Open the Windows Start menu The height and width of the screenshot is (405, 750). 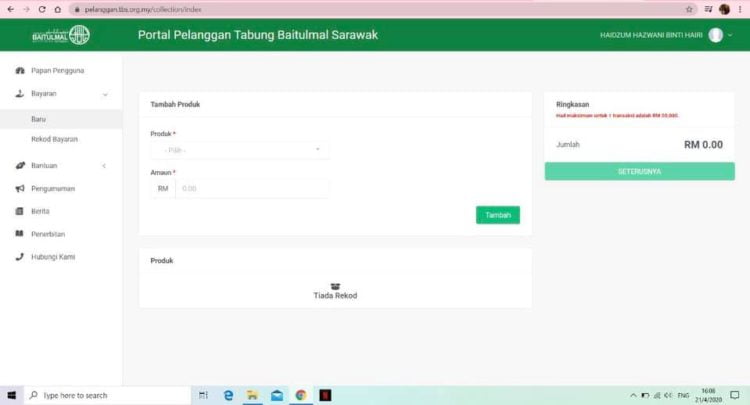coord(11,395)
